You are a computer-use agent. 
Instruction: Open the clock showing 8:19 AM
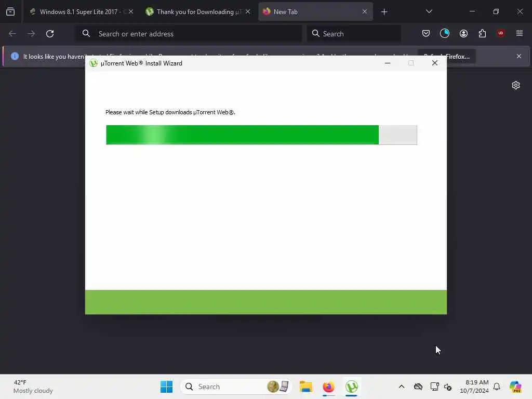474,387
